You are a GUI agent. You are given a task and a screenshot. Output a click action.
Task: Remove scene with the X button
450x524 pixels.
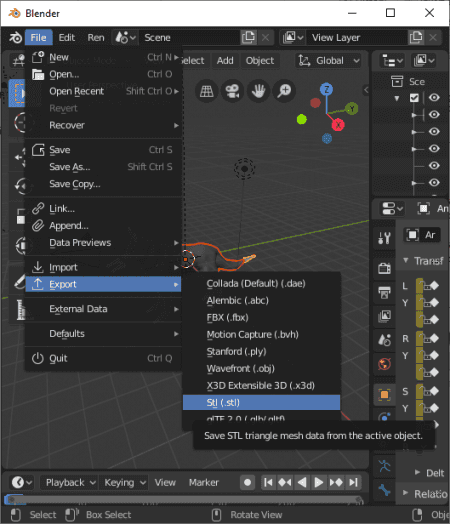[266, 37]
